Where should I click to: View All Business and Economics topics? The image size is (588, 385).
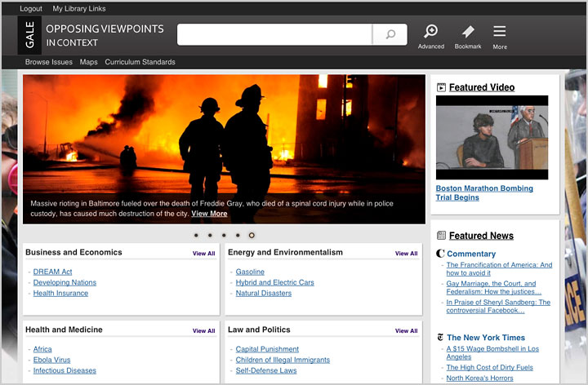point(204,253)
